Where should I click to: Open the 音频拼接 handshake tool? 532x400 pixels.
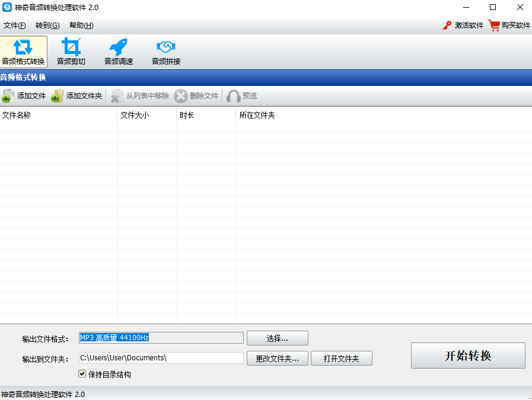[x=166, y=52]
